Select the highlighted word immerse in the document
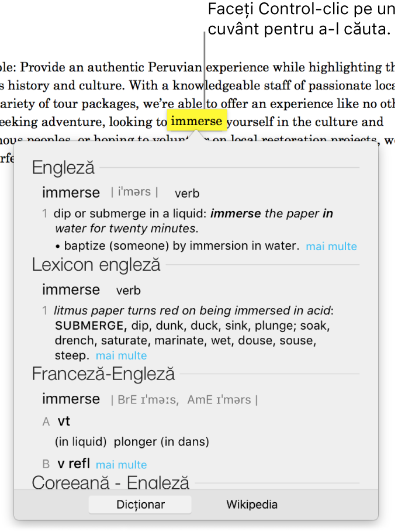 coord(197,121)
